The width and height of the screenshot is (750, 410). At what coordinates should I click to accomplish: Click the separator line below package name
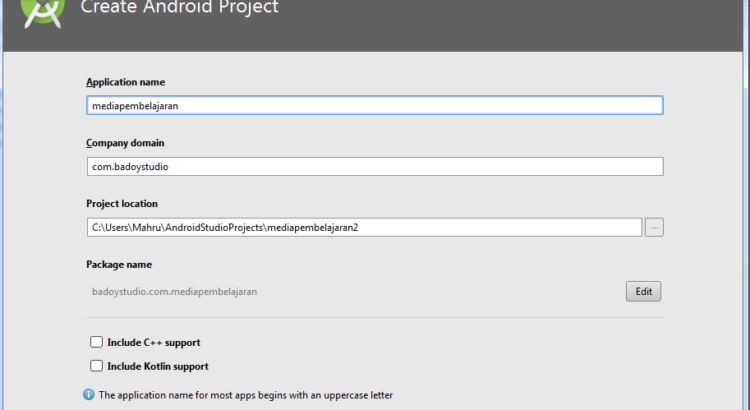pos(374,318)
